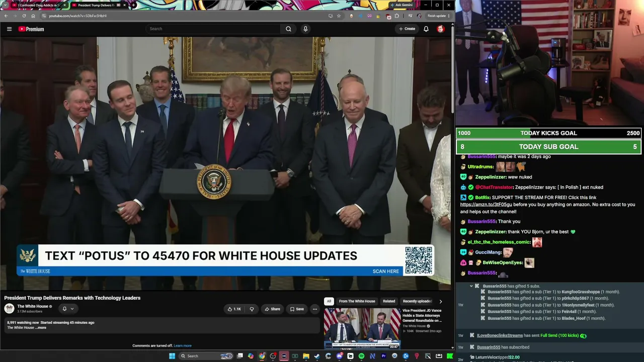Open YouTube notifications bell
Screen dimensions: 644x362
(x=426, y=29)
